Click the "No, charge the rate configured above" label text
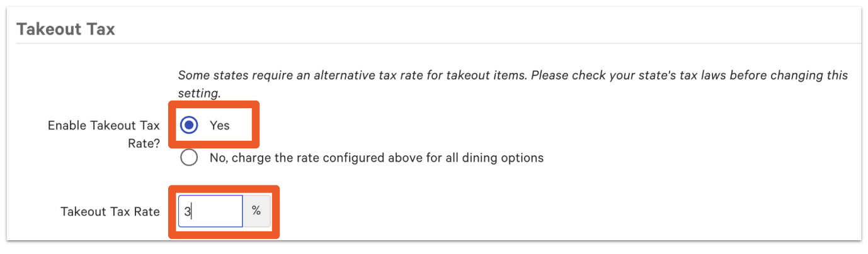The width and height of the screenshot is (868, 254). (x=376, y=158)
